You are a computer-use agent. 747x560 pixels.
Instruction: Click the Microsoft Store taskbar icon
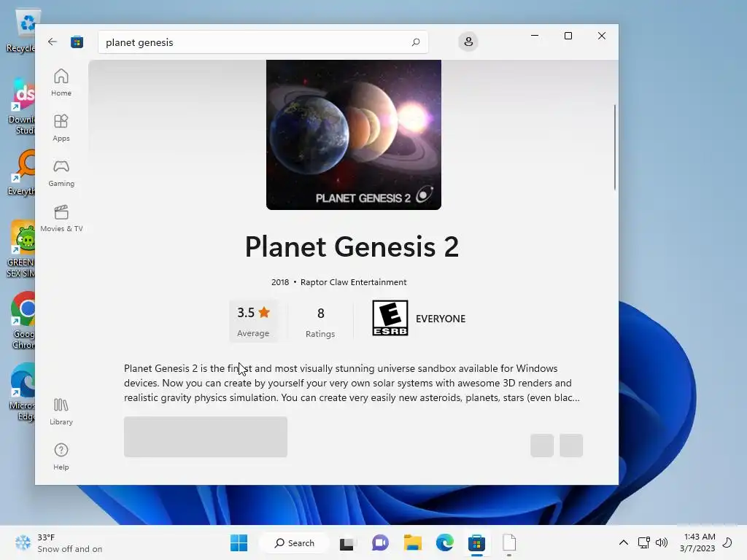pos(476,542)
